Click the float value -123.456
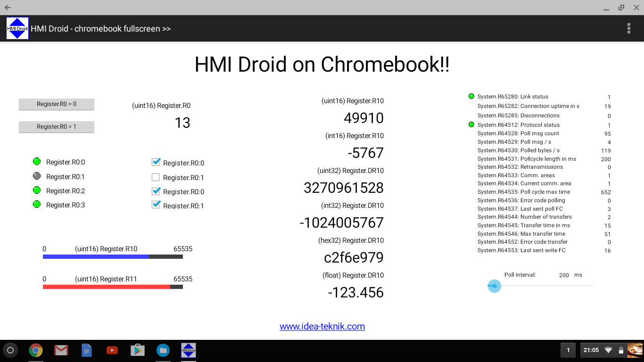 point(356,292)
